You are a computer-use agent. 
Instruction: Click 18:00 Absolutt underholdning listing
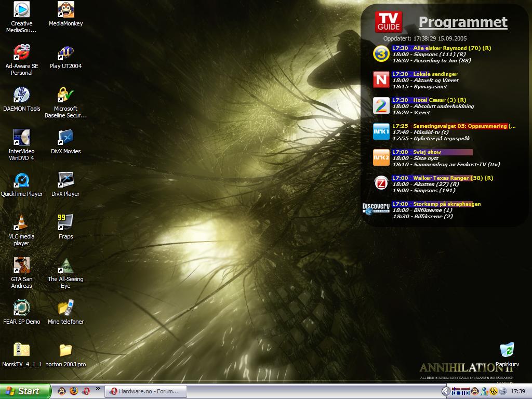tap(433, 106)
